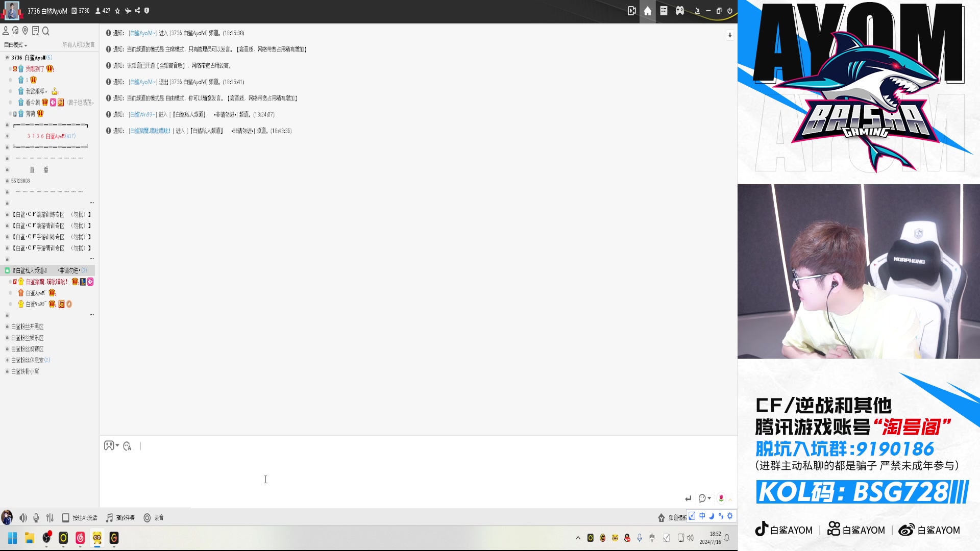
Task: Open the game controller icon in header
Action: (680, 11)
